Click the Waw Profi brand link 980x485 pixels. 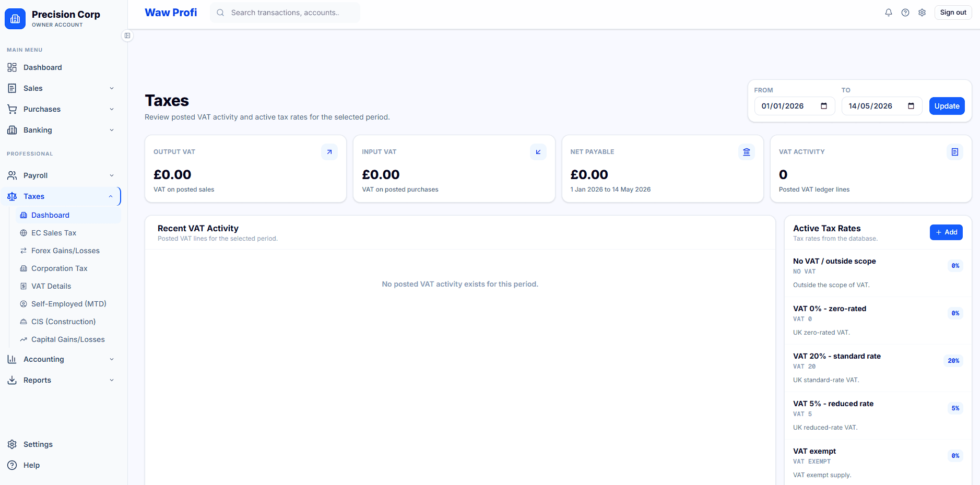click(x=171, y=13)
